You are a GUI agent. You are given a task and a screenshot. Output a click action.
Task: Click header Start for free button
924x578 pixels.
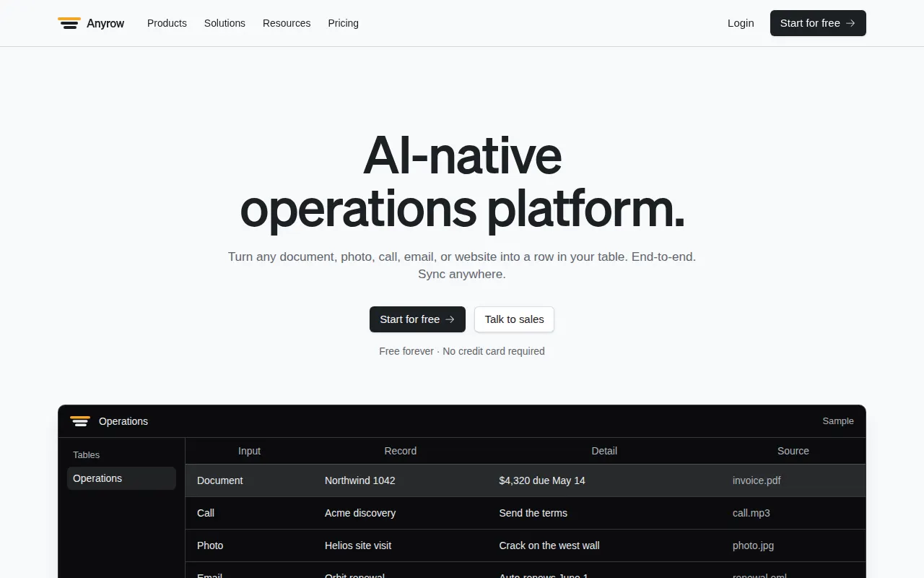point(818,23)
